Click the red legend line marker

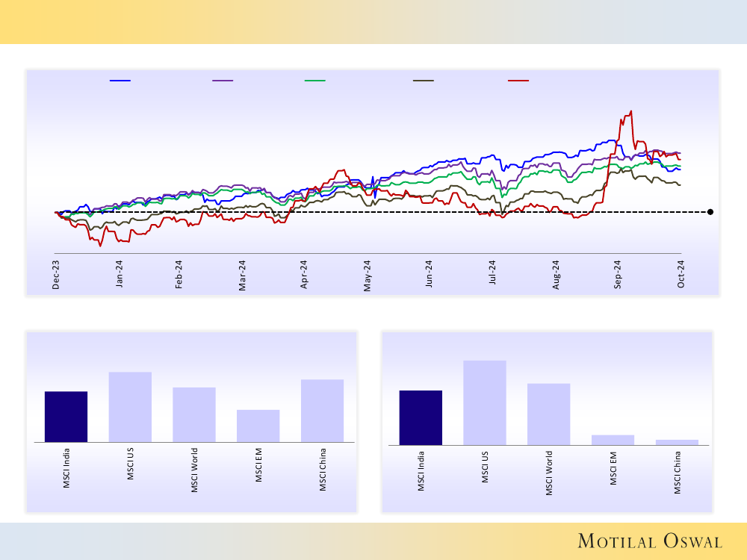pos(518,80)
